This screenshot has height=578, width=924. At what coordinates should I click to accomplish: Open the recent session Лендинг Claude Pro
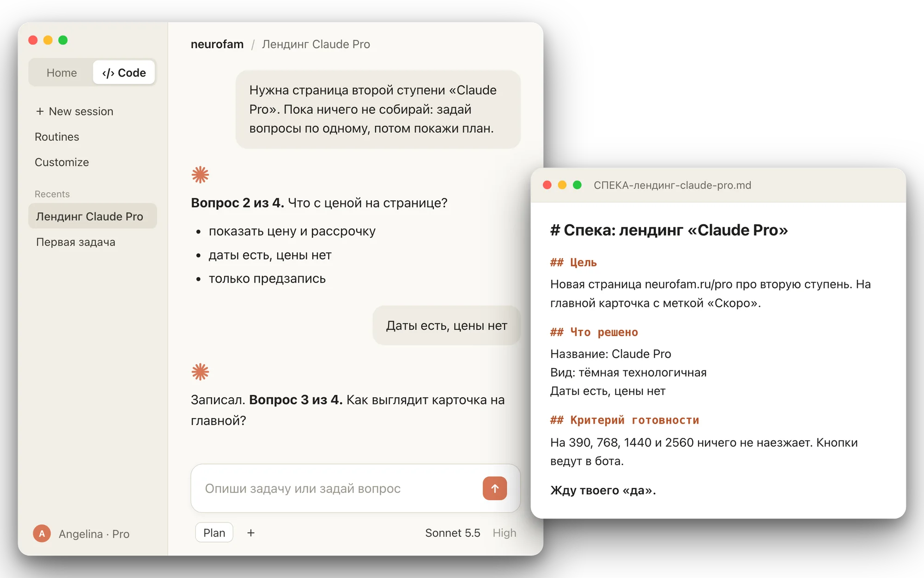pyautogui.click(x=92, y=216)
